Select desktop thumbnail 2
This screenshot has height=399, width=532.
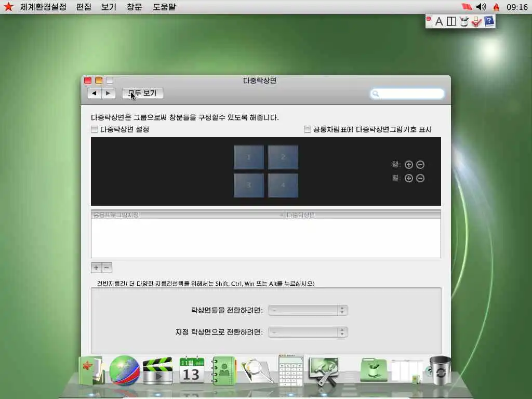pyautogui.click(x=283, y=157)
